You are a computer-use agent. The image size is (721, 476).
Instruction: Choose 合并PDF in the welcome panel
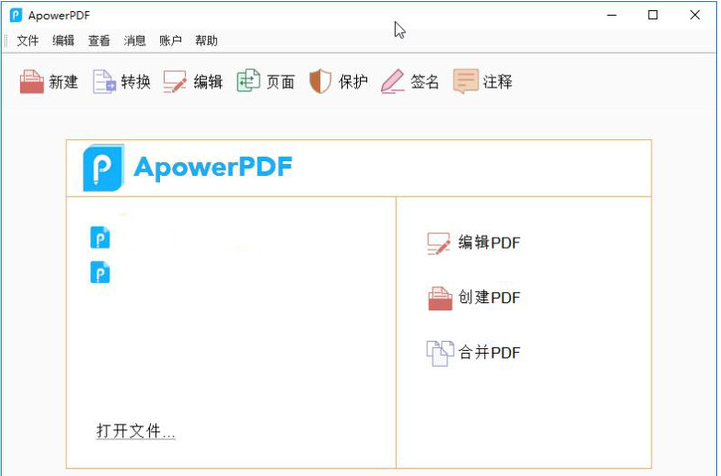click(x=474, y=353)
